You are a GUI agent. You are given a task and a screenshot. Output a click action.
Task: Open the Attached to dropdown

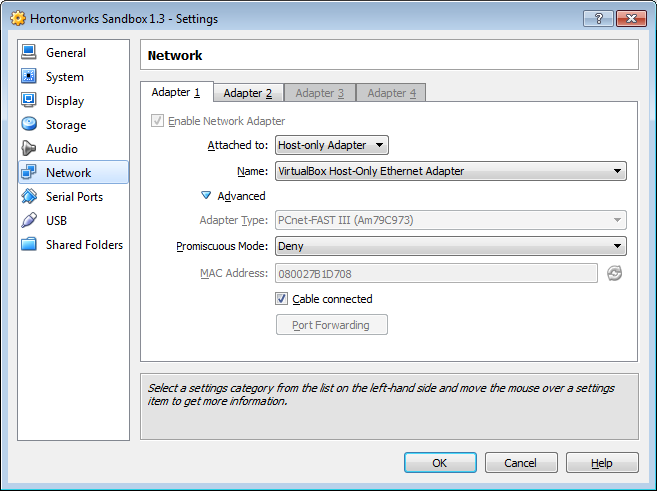tap(332, 145)
